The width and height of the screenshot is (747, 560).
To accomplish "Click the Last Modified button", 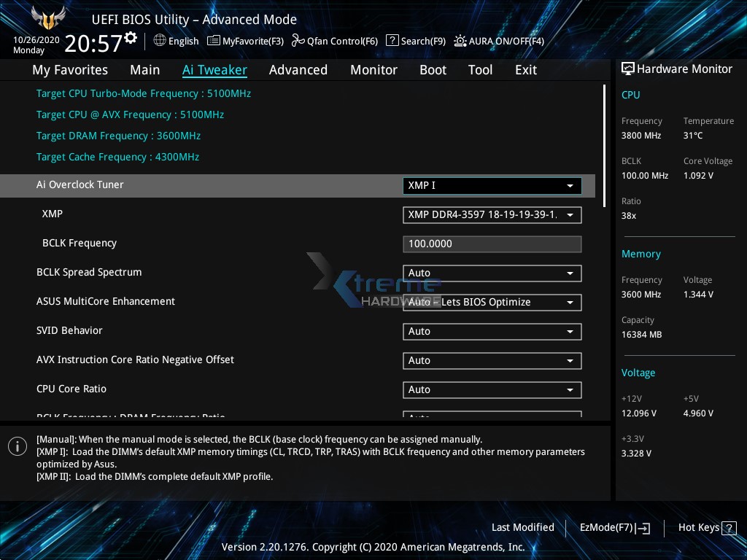I will click(x=523, y=527).
